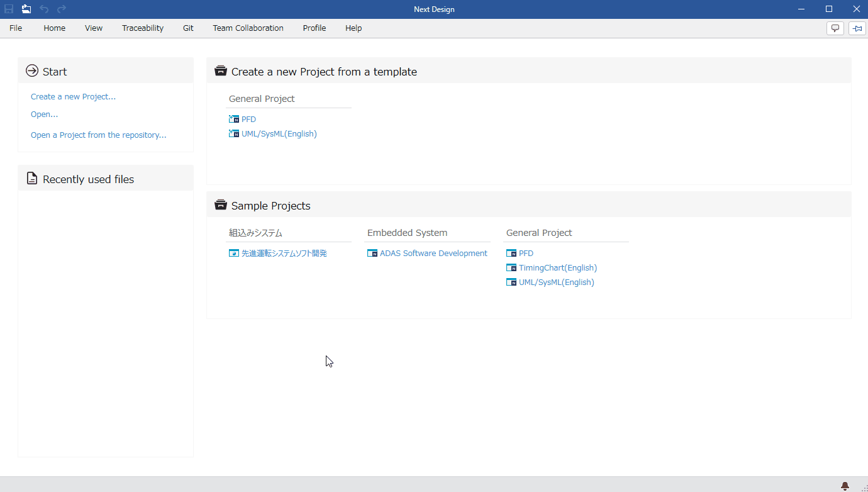Click the 'Open...' link under Start

pyautogui.click(x=44, y=115)
